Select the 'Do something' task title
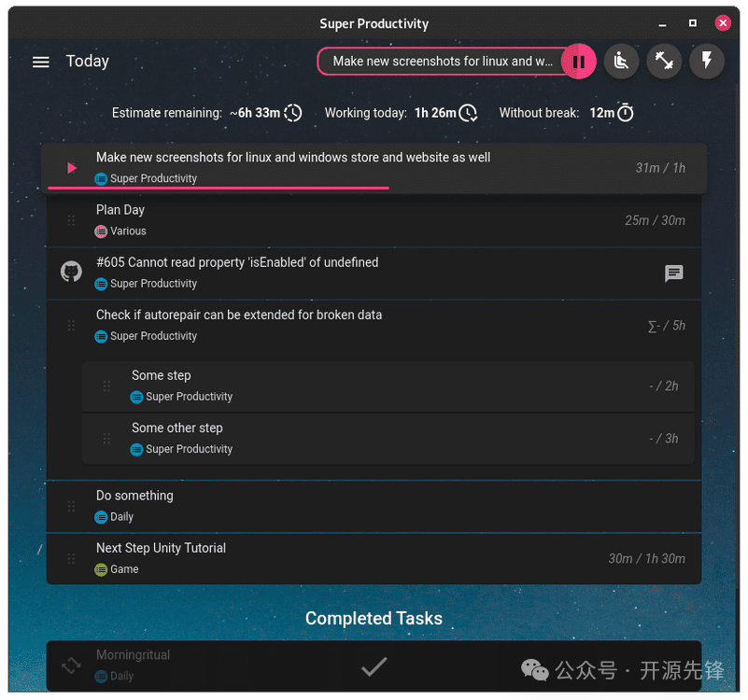Screen dimensions: 748x700 tap(134, 496)
